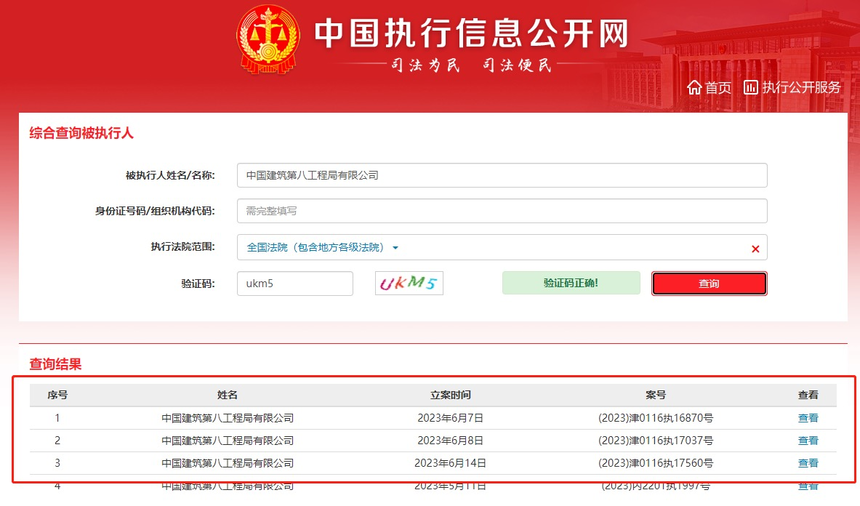Select case number (2023)津0116执17560号
The width and height of the screenshot is (860, 506).
point(655,463)
